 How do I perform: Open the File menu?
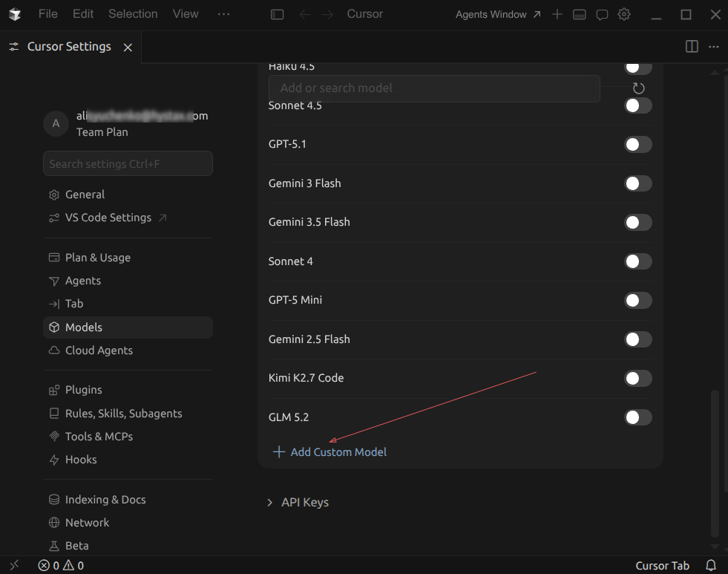click(47, 14)
